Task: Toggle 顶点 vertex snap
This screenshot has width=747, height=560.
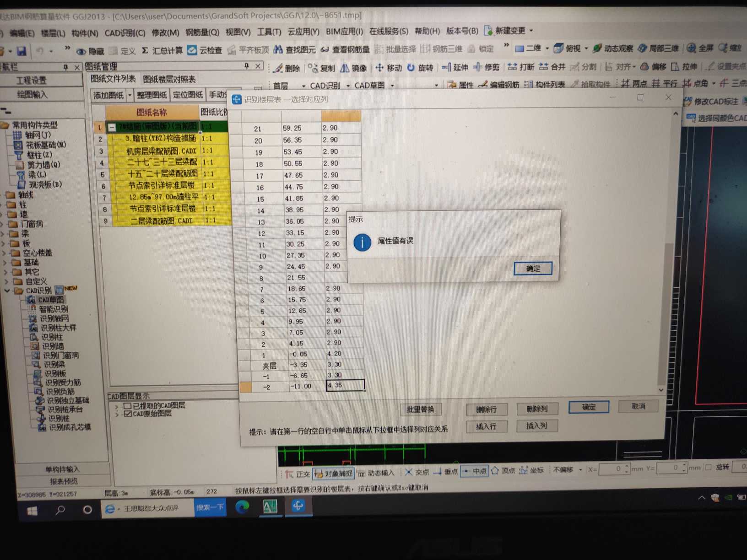Action: (x=503, y=471)
